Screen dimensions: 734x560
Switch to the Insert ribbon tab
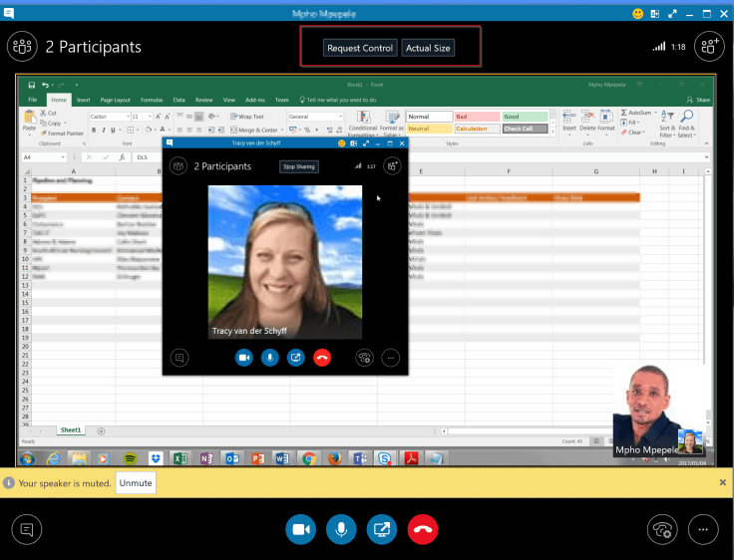point(83,100)
